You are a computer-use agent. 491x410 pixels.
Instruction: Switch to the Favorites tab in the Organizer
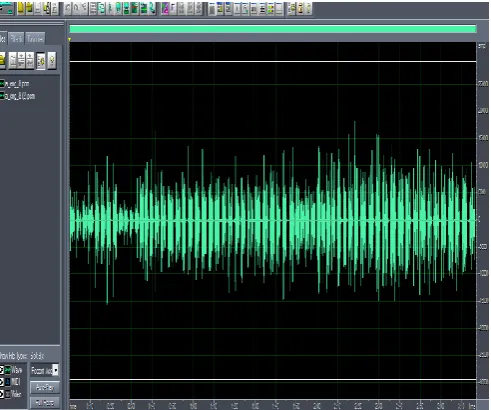pos(36,39)
